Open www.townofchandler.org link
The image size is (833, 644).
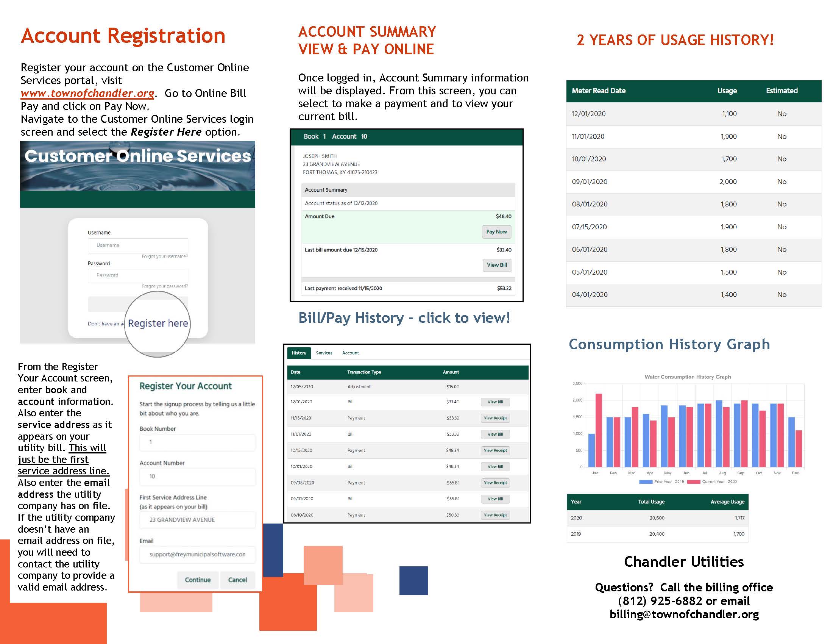(87, 93)
